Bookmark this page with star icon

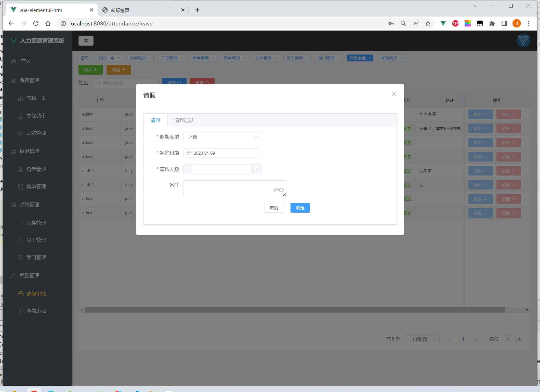pyautogui.click(x=428, y=23)
